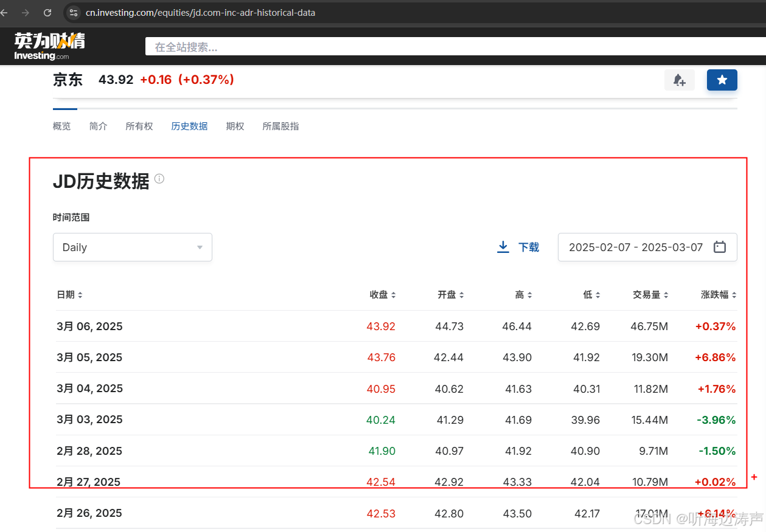766x532 pixels.
Task: Sort by 收盘 column
Action: tap(383, 295)
